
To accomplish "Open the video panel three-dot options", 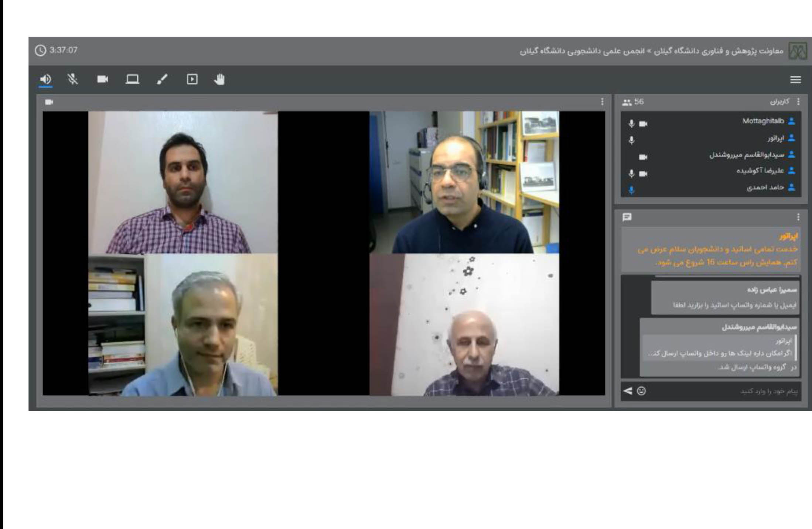I will point(602,102).
